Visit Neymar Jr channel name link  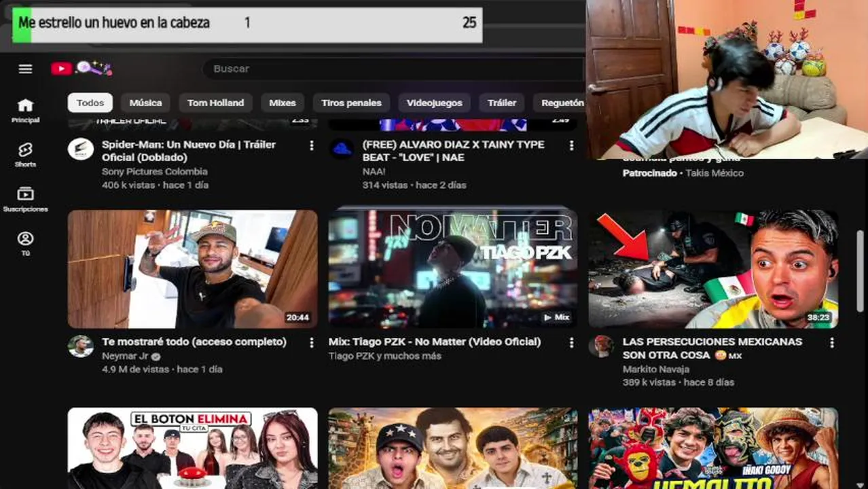[x=126, y=356]
